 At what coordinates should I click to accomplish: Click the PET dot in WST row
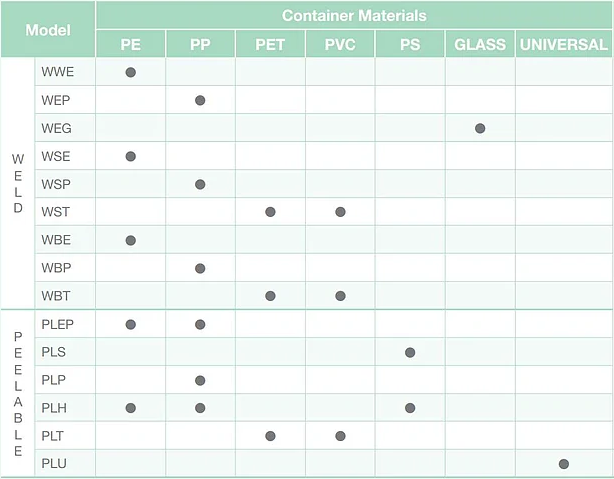pyautogui.click(x=270, y=212)
